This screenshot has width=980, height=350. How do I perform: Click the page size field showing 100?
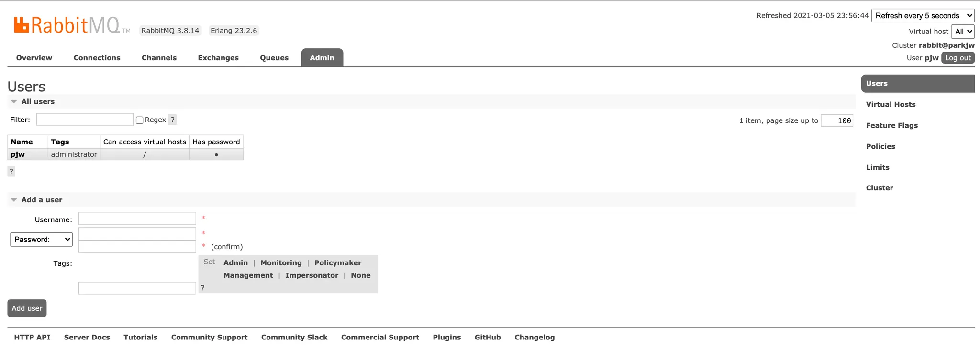(x=837, y=120)
